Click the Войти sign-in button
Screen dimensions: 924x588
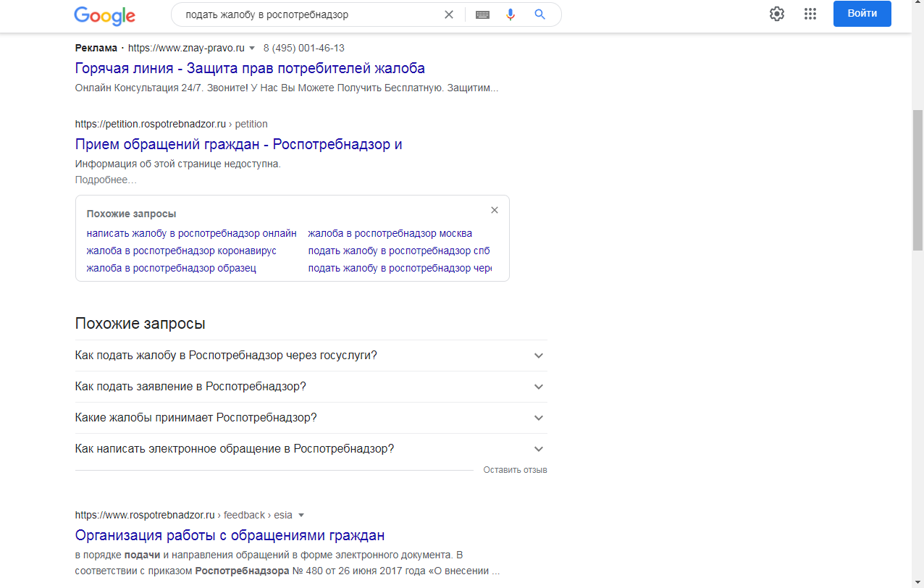862,14
